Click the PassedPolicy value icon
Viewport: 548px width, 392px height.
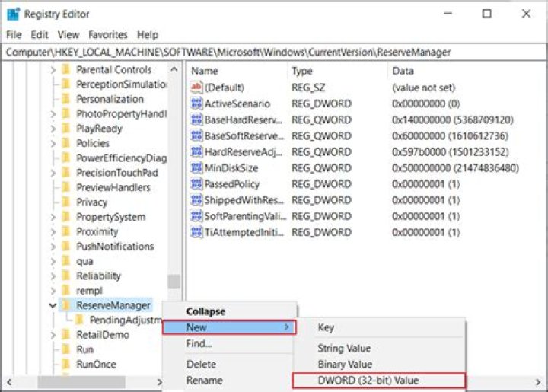(196, 183)
